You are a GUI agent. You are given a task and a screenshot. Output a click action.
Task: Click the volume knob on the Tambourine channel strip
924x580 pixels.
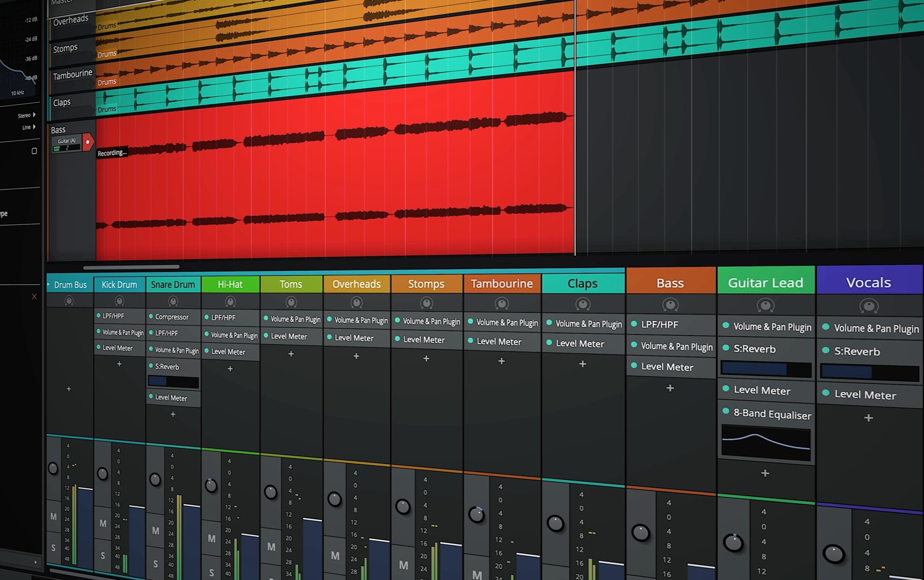(x=477, y=513)
